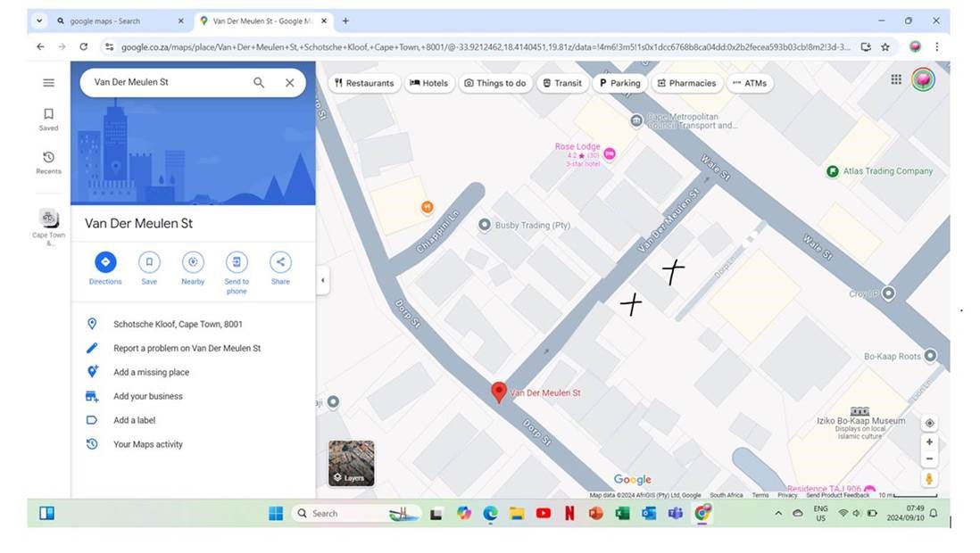
Task: Open the Google account avatar
Action: [923, 79]
